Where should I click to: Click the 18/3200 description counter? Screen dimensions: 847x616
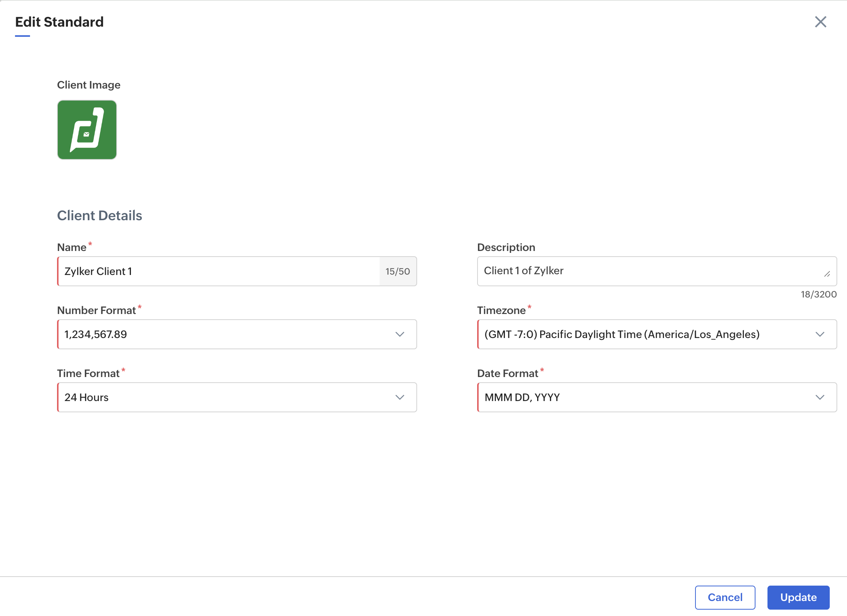(818, 294)
